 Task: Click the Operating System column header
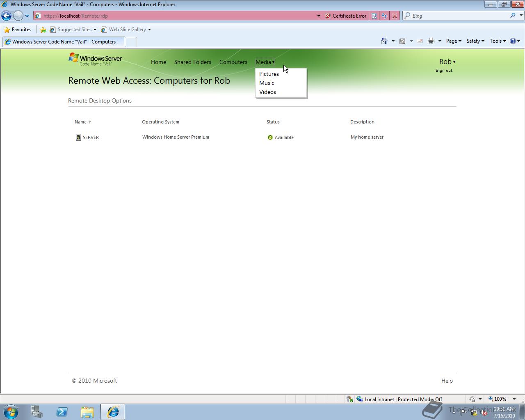point(160,122)
